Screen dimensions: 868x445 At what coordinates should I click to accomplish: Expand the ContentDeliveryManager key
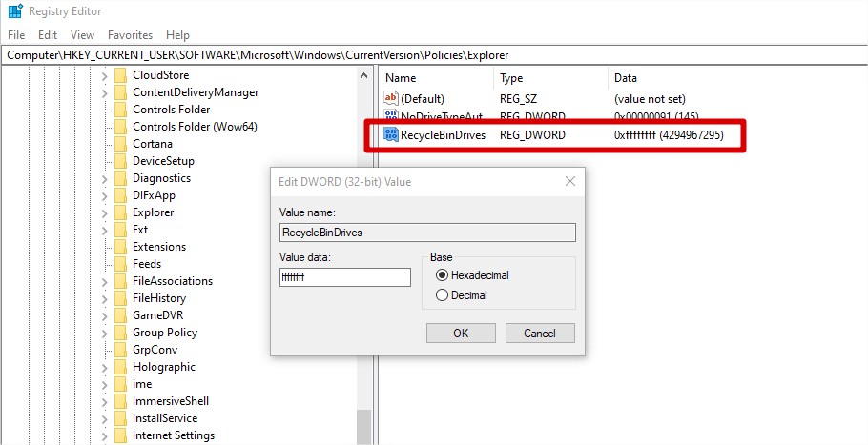coord(104,92)
